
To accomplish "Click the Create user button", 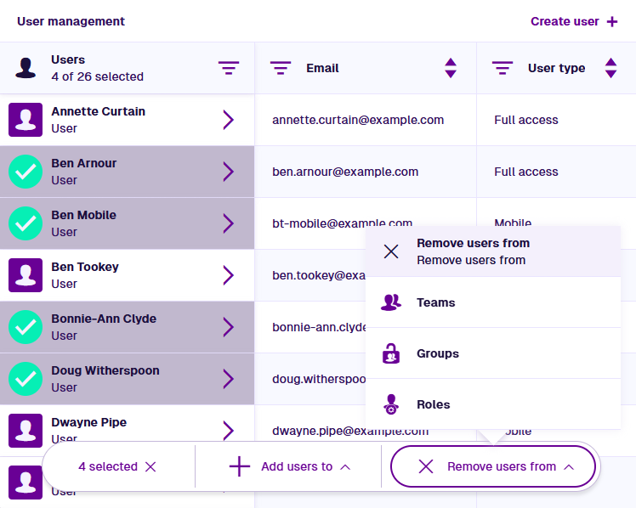I will (x=573, y=21).
